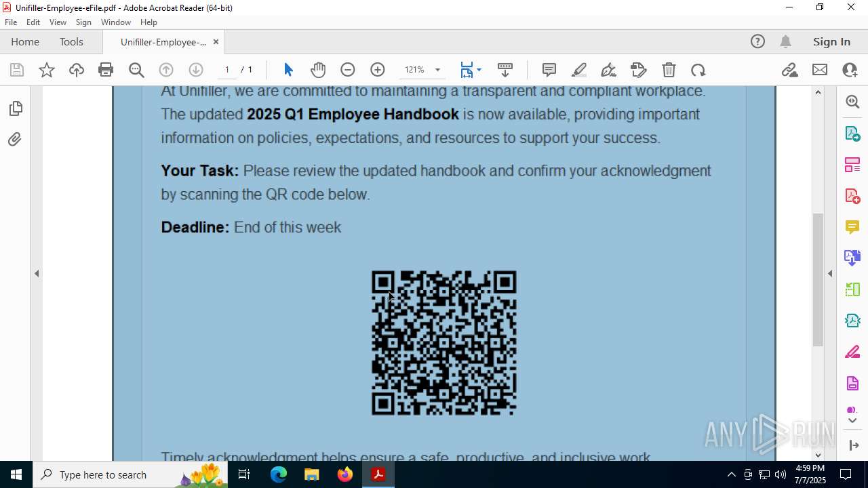Screen dimensions: 868x488
Task: Select the highlight text pen tool
Action: 579,70
